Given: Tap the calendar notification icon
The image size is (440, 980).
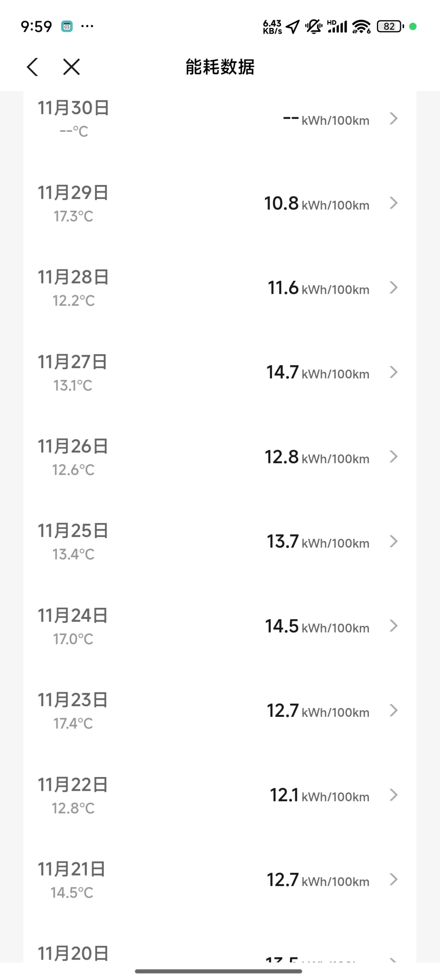Looking at the screenshot, I should [67, 26].
